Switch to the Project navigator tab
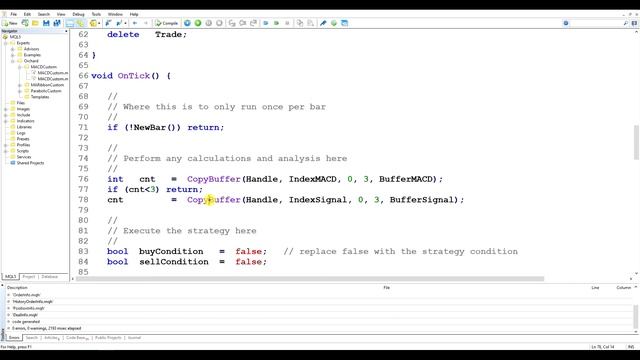 pyautogui.click(x=29, y=277)
